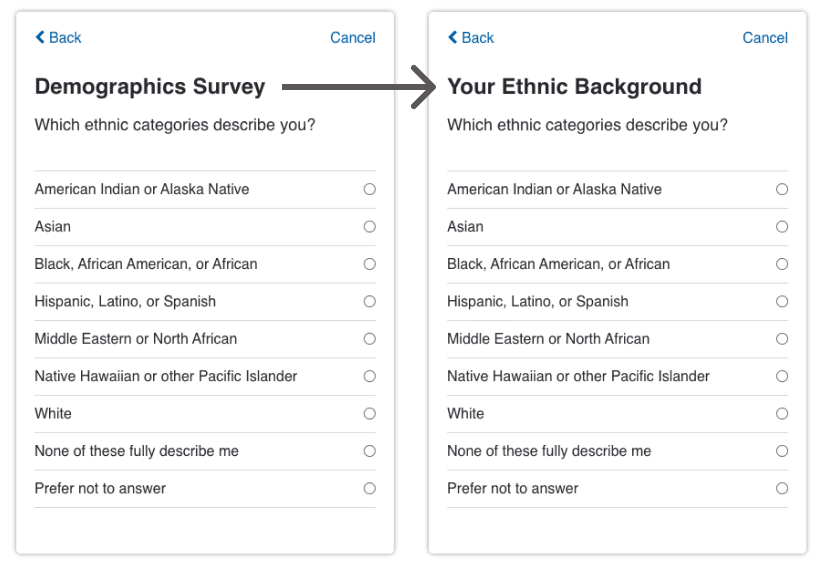Screen dimensions: 825x573
Task: Select White radio in Demographics Survey panel
Action: pyautogui.click(x=370, y=413)
